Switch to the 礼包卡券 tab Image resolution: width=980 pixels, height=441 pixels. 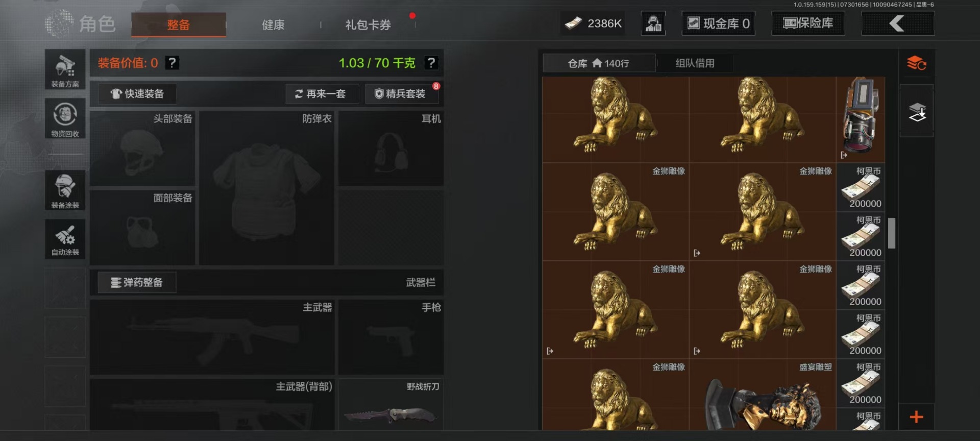click(x=368, y=24)
